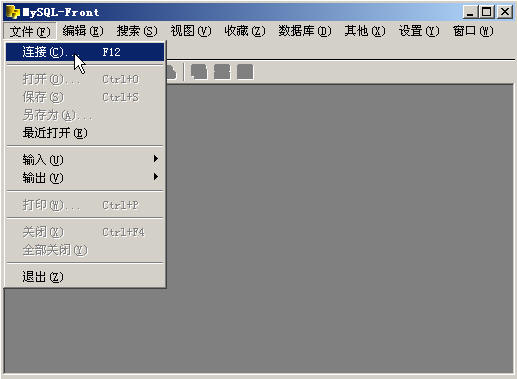Open the 窗口(W) window menu

pos(473,31)
